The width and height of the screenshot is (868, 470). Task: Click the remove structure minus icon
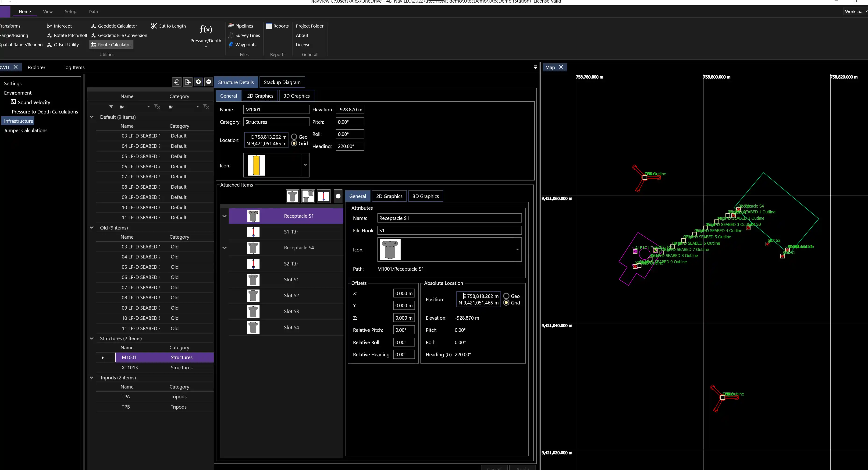209,82
